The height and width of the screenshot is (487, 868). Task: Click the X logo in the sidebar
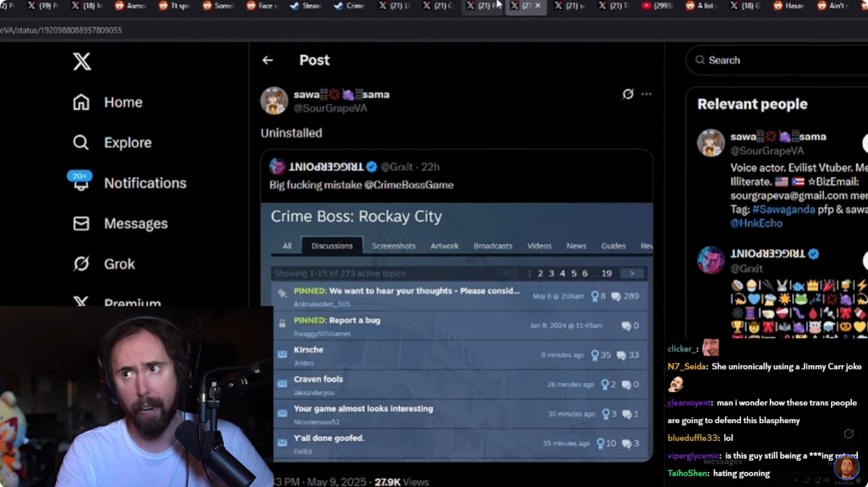[82, 61]
